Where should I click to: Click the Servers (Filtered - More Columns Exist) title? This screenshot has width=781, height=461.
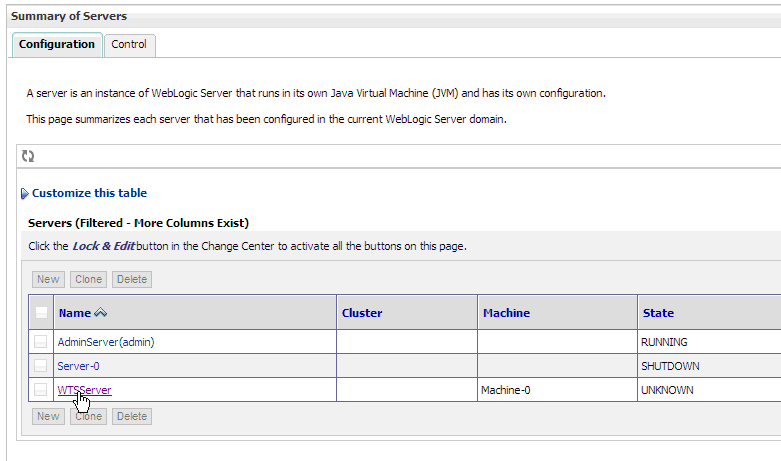[x=138, y=223]
